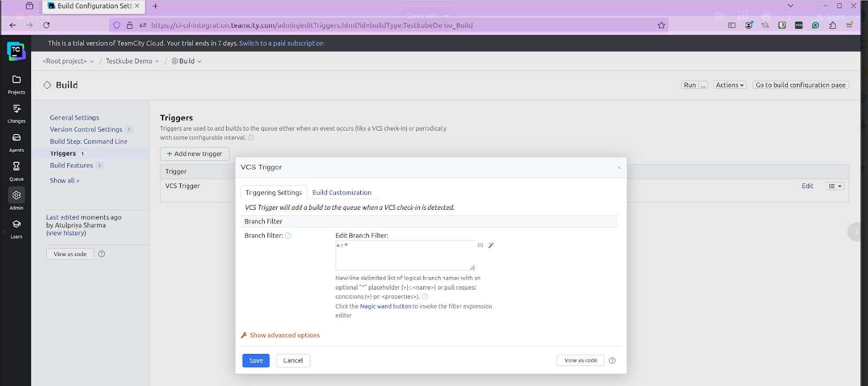Click help icon next to sidebar View as code
This screenshot has height=386, width=868.
pyautogui.click(x=101, y=254)
